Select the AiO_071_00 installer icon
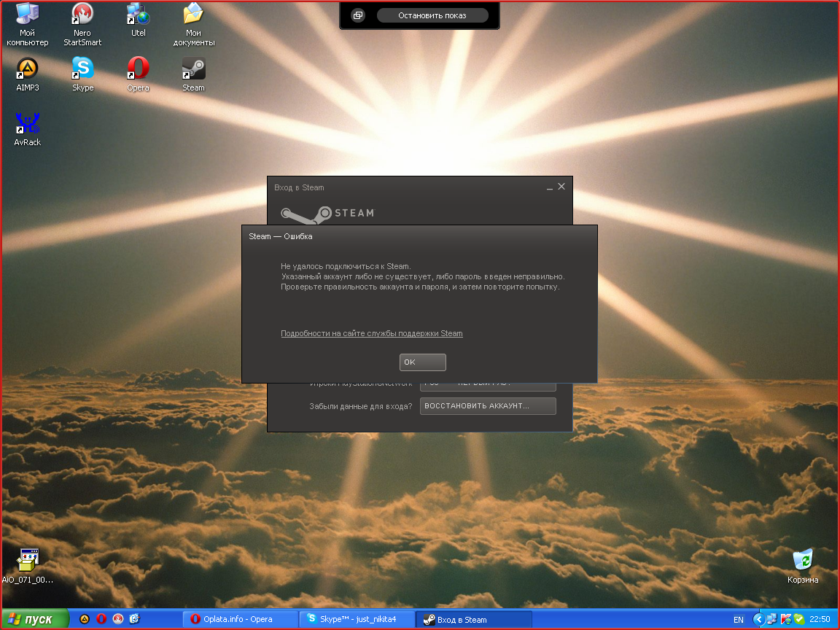840x630 pixels. click(27, 567)
